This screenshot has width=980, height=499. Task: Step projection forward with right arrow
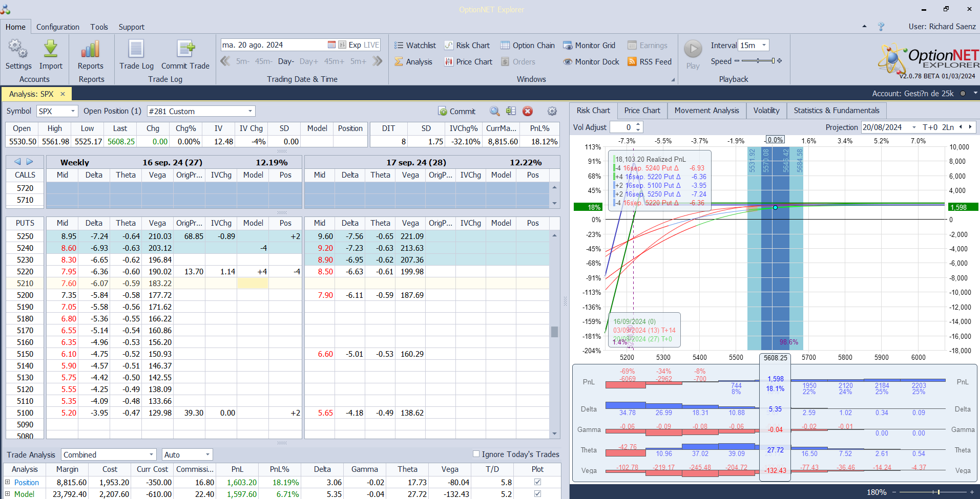click(x=970, y=127)
